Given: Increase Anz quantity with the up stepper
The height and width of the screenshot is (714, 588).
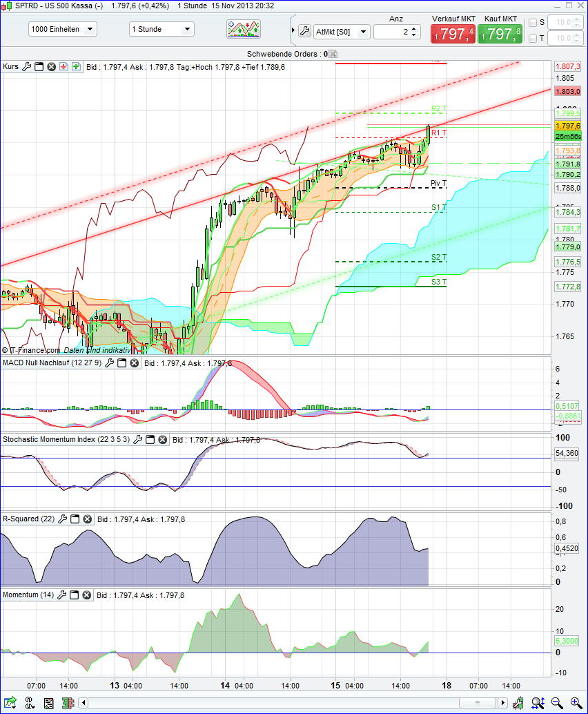Looking at the screenshot, I should click(415, 28).
